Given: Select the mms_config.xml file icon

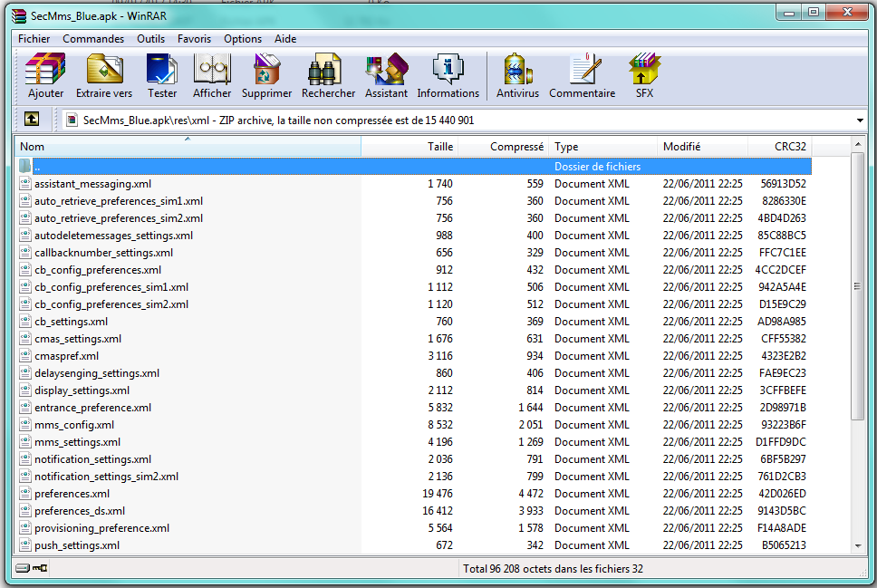Looking at the screenshot, I should tap(25, 424).
